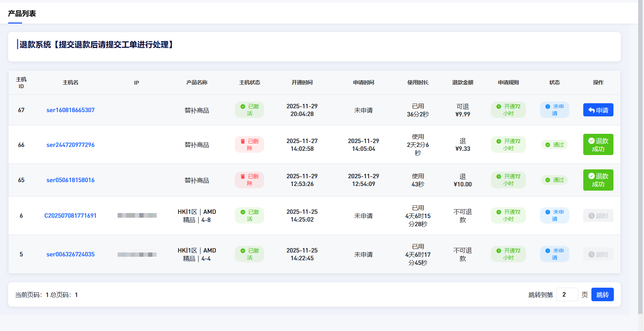
Task: Click the 通过 status badge for host 66
Action: pyautogui.click(x=554, y=145)
